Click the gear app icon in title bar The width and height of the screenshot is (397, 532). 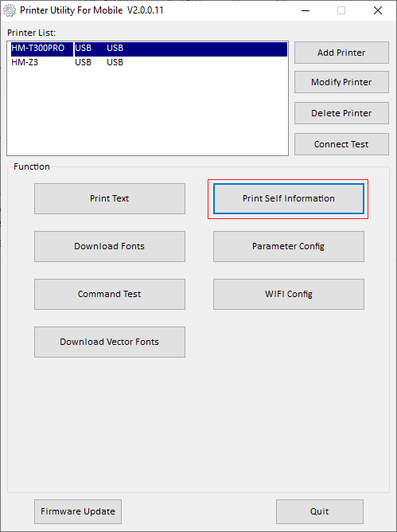[10, 10]
